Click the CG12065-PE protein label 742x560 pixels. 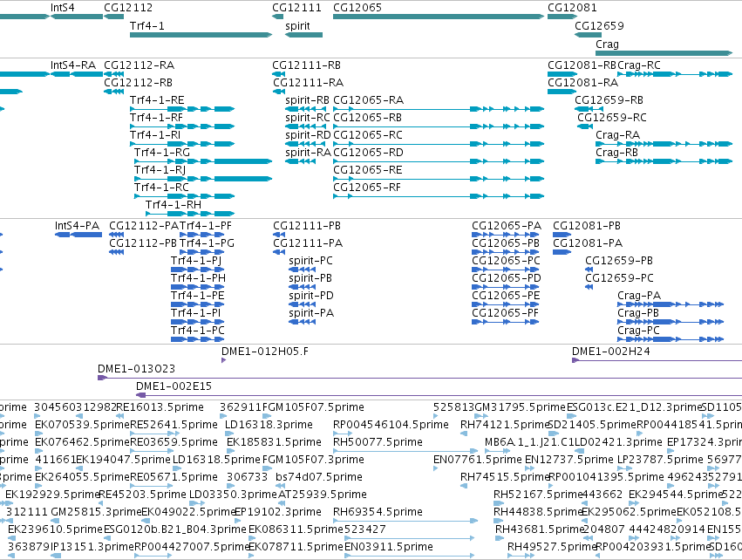click(x=506, y=296)
